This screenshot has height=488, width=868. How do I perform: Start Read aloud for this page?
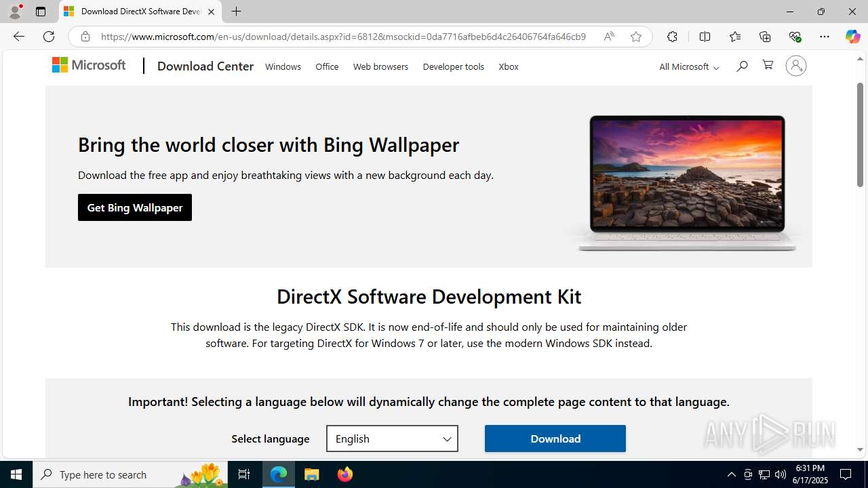(609, 37)
